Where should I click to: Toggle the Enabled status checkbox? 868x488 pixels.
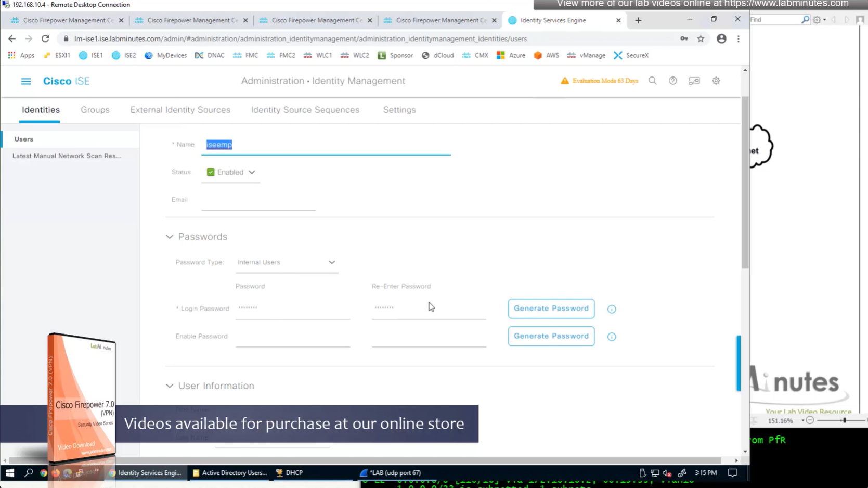click(x=211, y=172)
